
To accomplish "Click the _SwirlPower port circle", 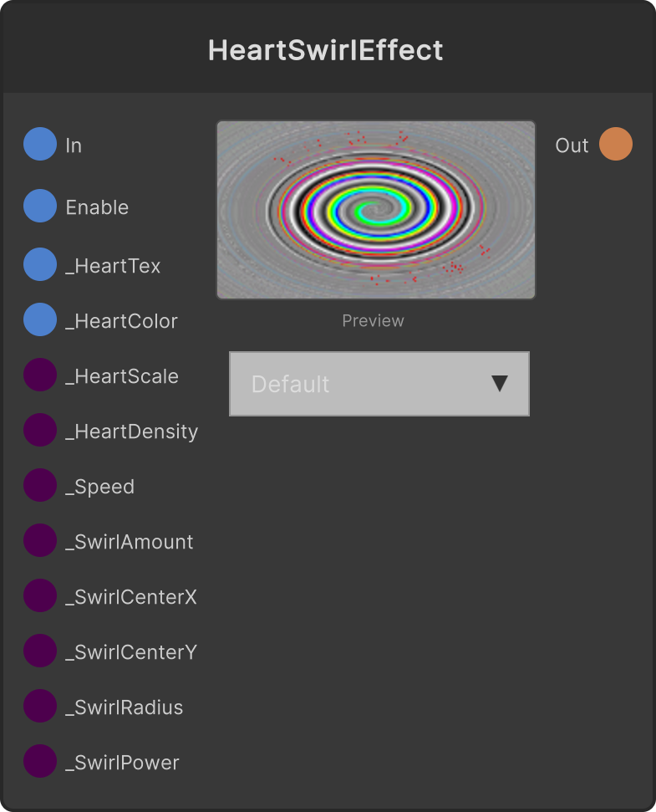I will pyautogui.click(x=40, y=761).
